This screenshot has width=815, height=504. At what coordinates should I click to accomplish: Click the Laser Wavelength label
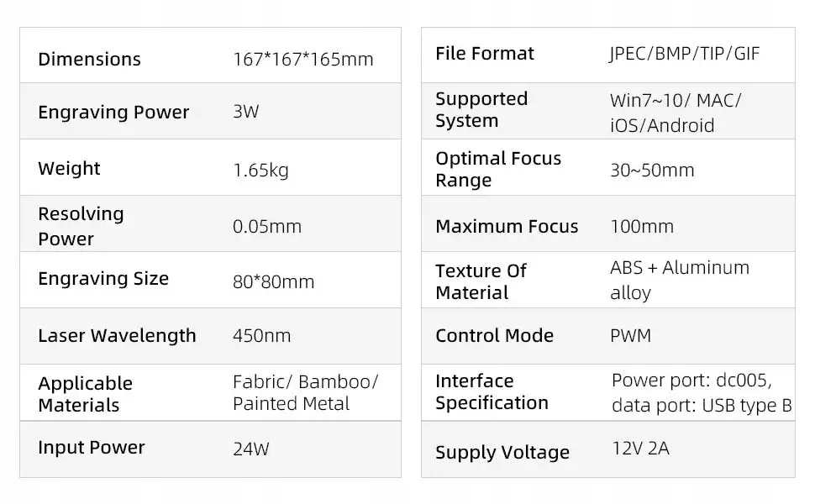tap(117, 336)
